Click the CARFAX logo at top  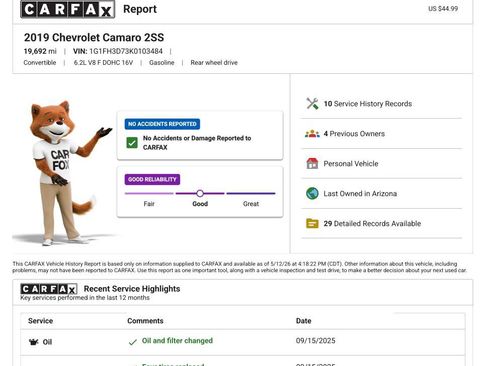click(68, 9)
